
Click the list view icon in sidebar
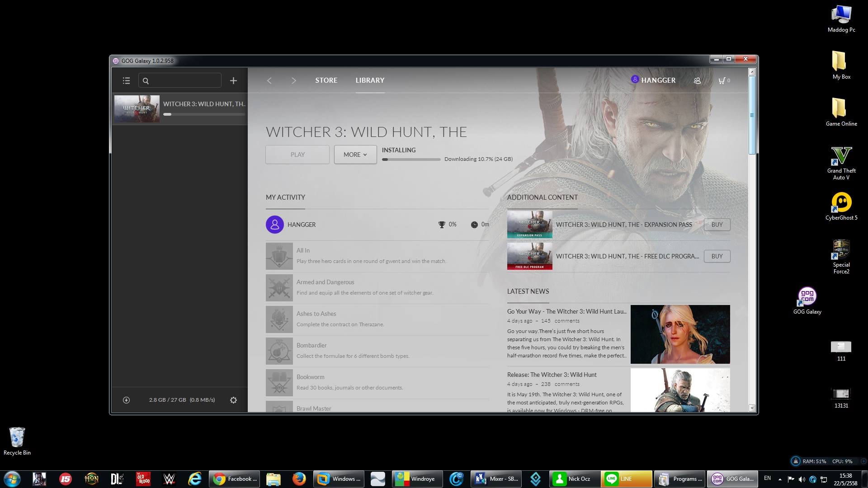tap(126, 80)
